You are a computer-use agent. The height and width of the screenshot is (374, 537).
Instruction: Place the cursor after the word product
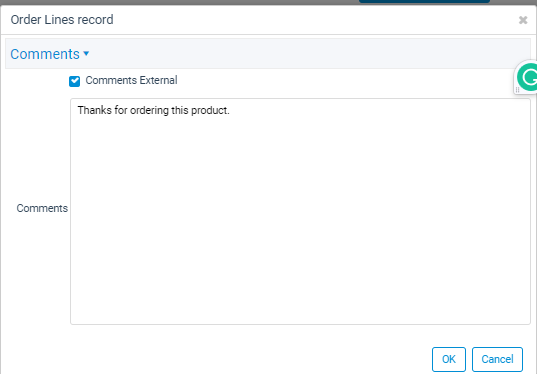(x=229, y=110)
